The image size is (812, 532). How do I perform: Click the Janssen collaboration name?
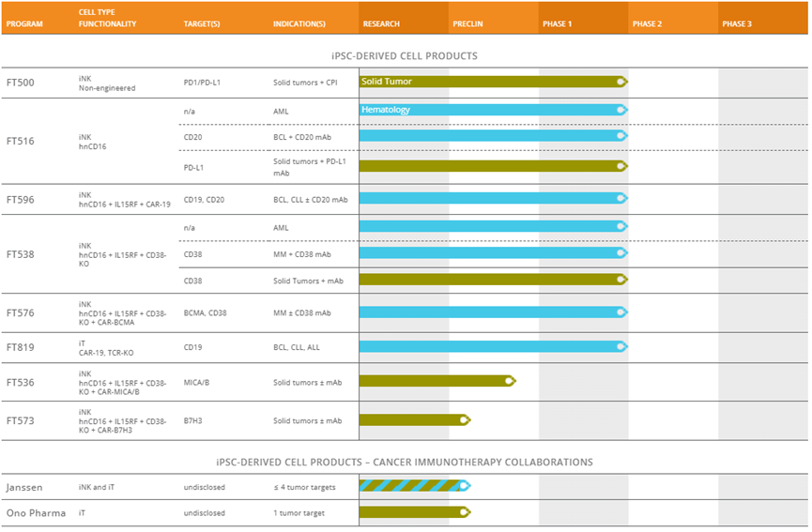pyautogui.click(x=24, y=488)
